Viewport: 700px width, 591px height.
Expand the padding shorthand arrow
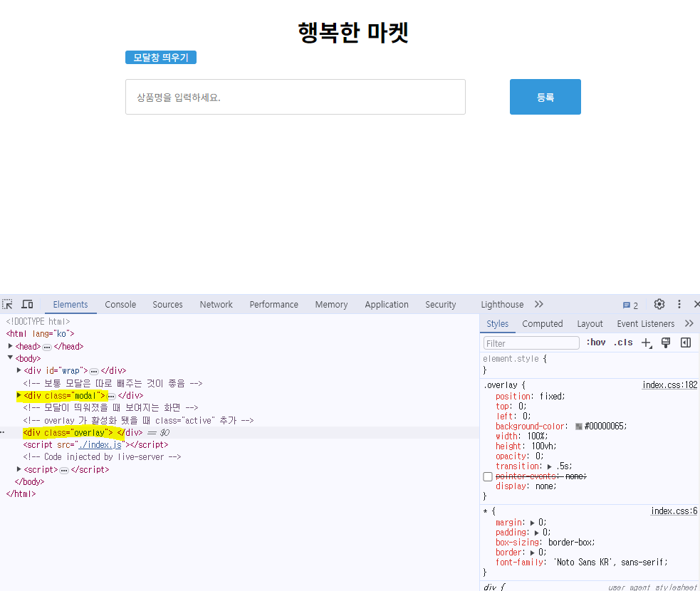(537, 533)
